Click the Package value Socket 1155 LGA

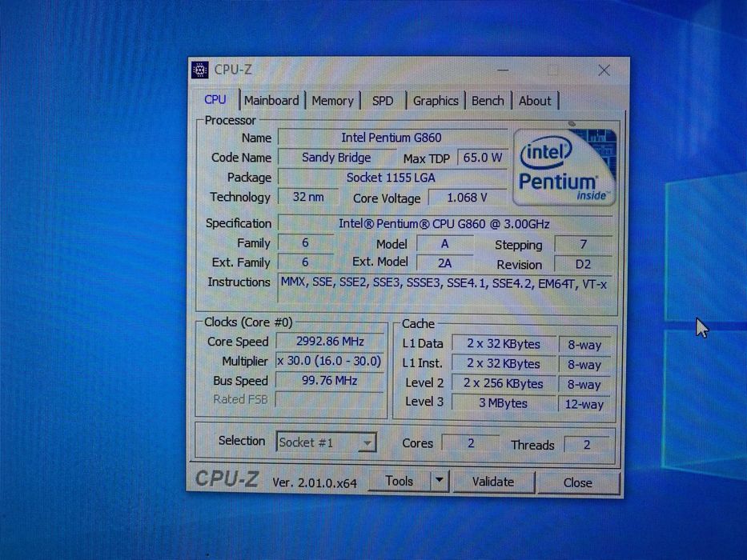392,178
